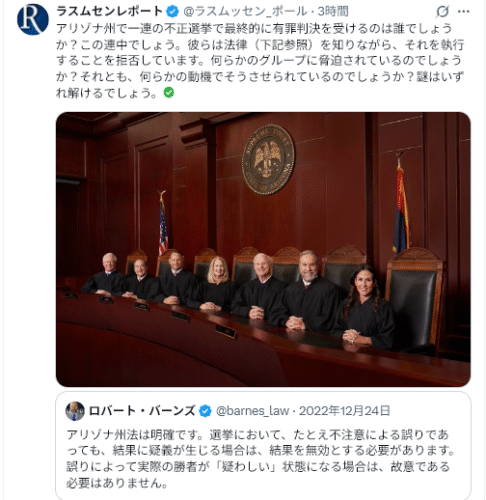This screenshot has height=500, width=486.
Task: Click blue verified badge beside ラスムセンレポート
Action: [172, 12]
